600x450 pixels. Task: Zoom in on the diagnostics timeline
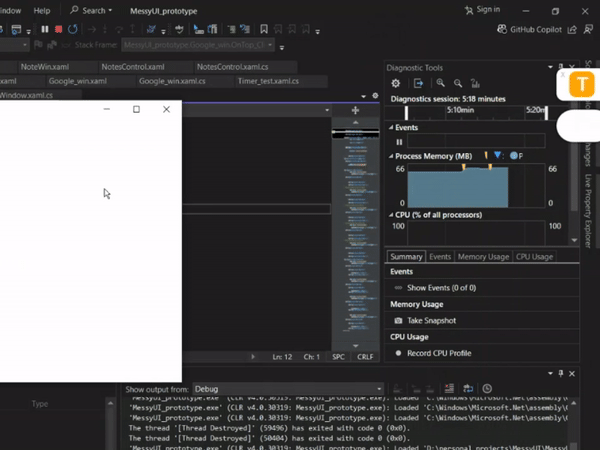coord(440,83)
